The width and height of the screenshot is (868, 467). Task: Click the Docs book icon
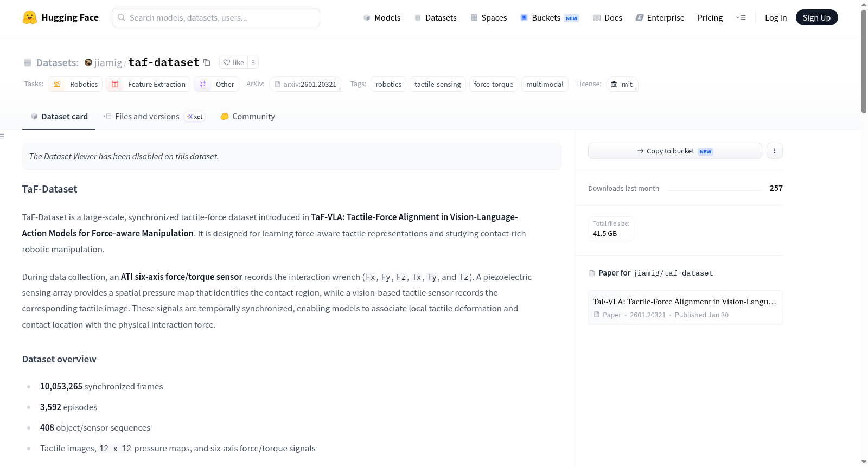[597, 17]
